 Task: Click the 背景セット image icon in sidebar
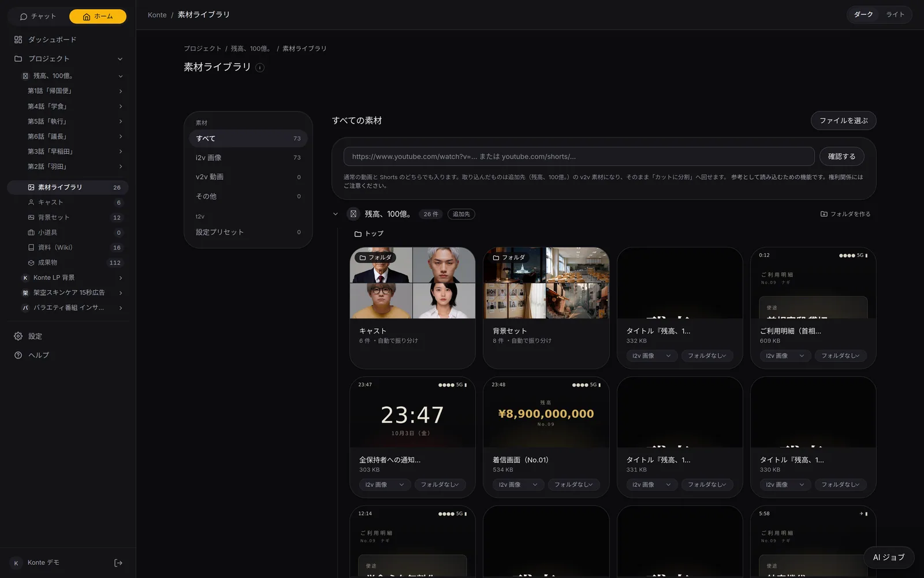[31, 217]
